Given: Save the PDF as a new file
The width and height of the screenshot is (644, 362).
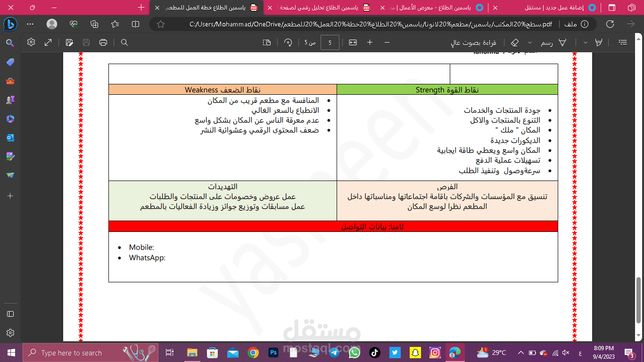Looking at the screenshot, I should point(69,42).
